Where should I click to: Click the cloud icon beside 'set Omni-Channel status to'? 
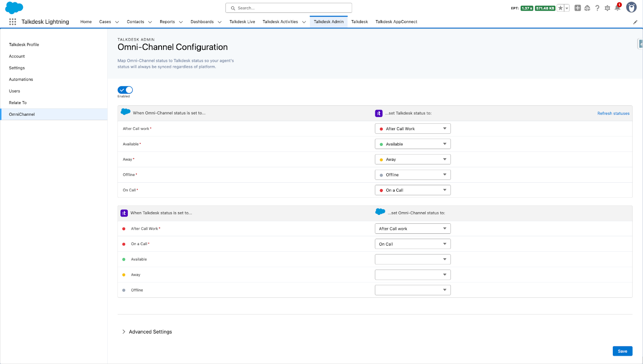380,212
